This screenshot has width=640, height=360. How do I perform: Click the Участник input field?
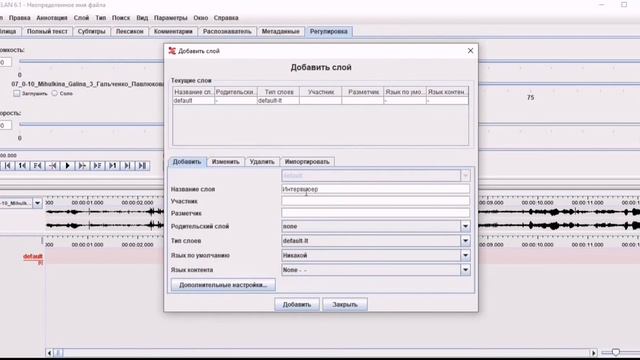pyautogui.click(x=375, y=201)
